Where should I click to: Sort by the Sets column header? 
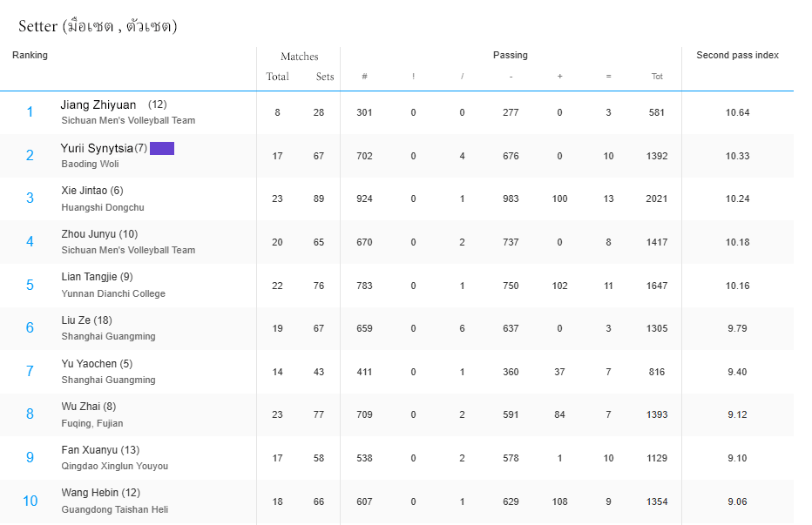pos(325,77)
